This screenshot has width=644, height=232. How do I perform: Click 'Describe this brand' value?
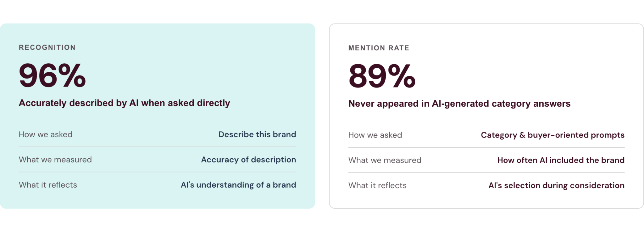pyautogui.click(x=257, y=134)
